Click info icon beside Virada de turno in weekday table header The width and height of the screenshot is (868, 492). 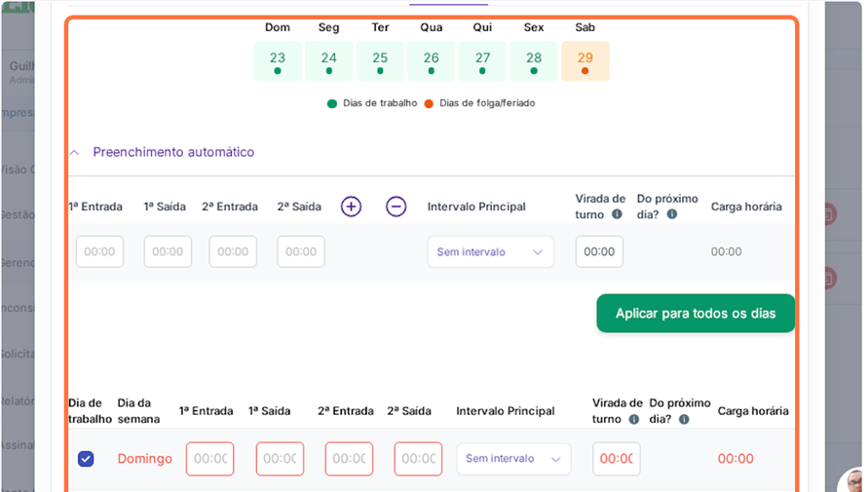click(634, 420)
